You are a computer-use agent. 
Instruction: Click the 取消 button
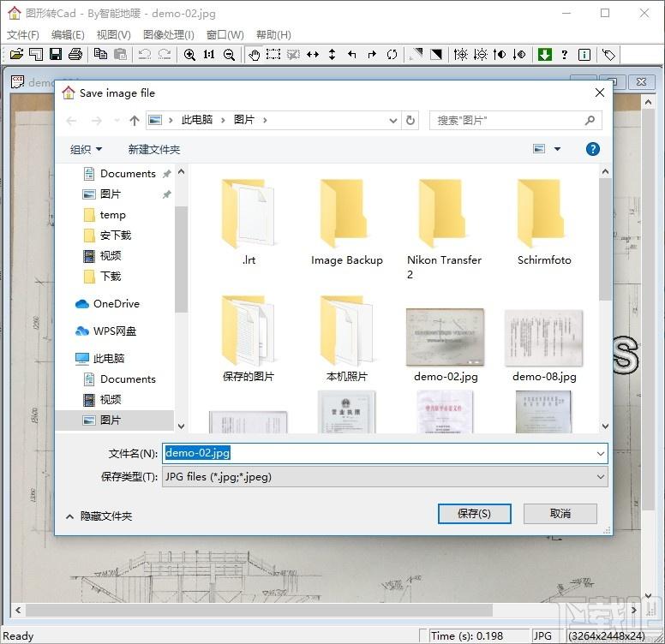coord(560,514)
